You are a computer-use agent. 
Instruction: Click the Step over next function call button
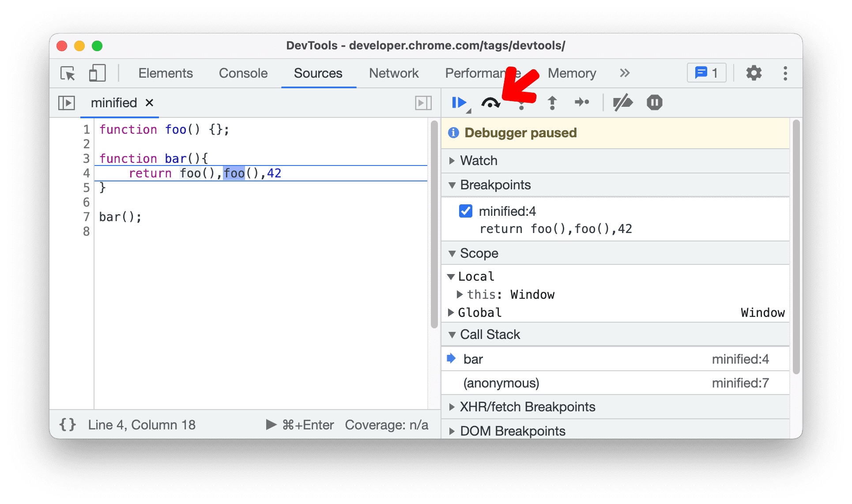pos(492,102)
